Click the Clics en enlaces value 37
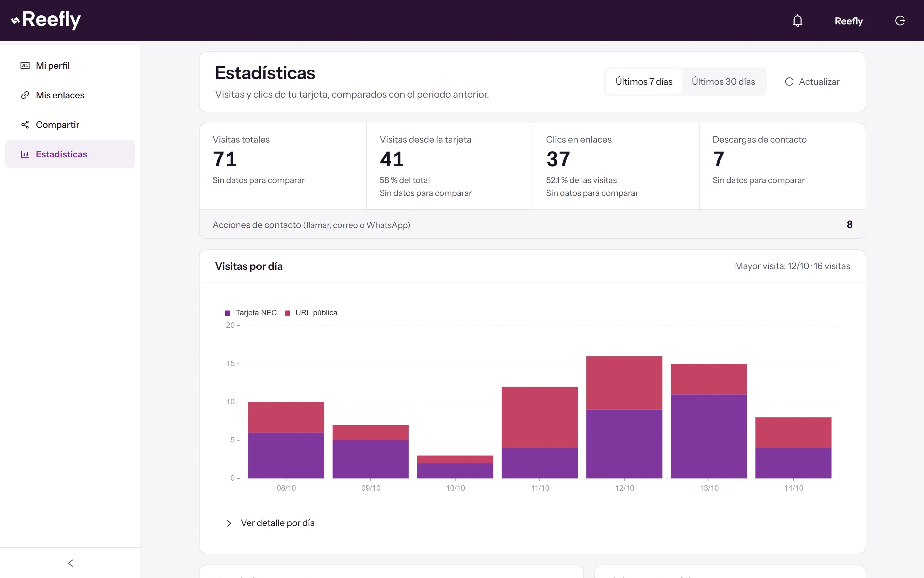 pos(558,159)
